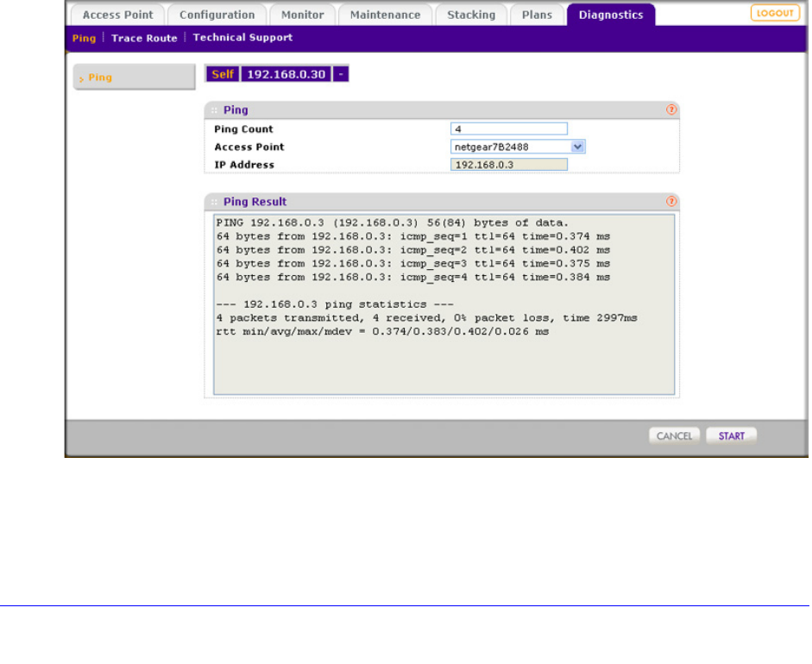Click the minus button beside 192.168.0.30
The width and height of the screenshot is (812, 664).
[x=340, y=74]
